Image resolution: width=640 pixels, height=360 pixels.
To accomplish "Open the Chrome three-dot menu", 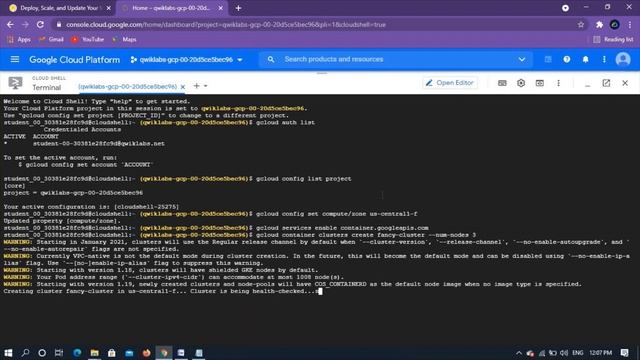I will point(630,25).
